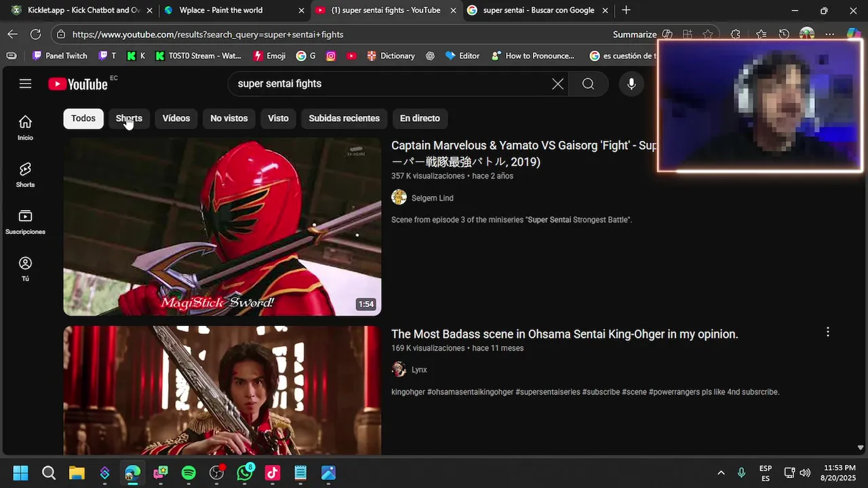Screen dimensions: 868x488
Task: Open the three-dot menu for the King-Ohger video
Action: click(x=827, y=332)
